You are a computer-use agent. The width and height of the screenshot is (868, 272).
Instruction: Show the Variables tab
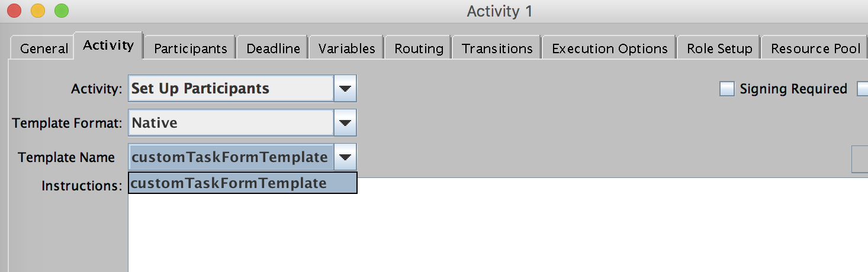(x=346, y=48)
